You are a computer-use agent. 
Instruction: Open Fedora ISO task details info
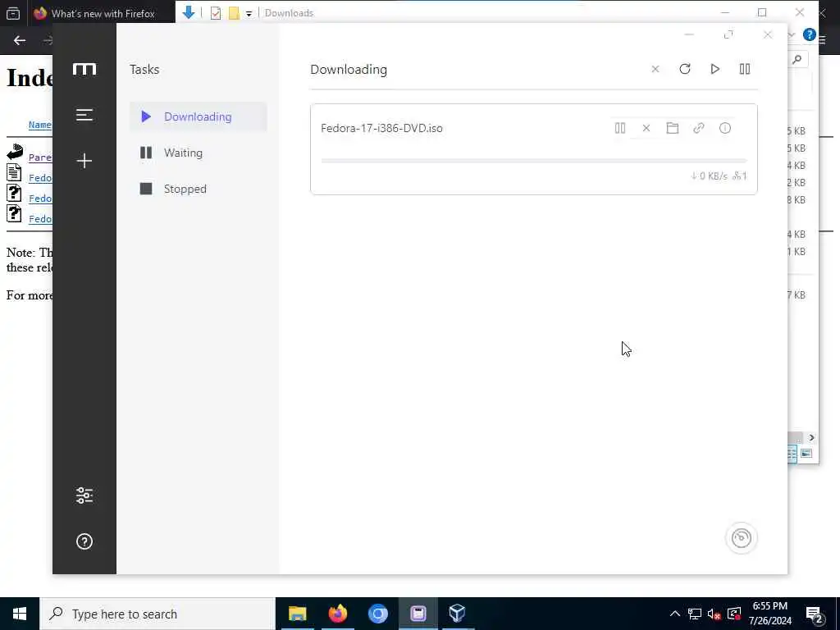click(x=725, y=128)
